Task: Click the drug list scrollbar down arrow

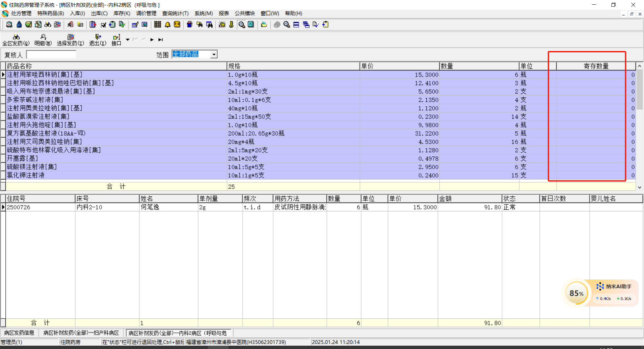Action: (639, 187)
